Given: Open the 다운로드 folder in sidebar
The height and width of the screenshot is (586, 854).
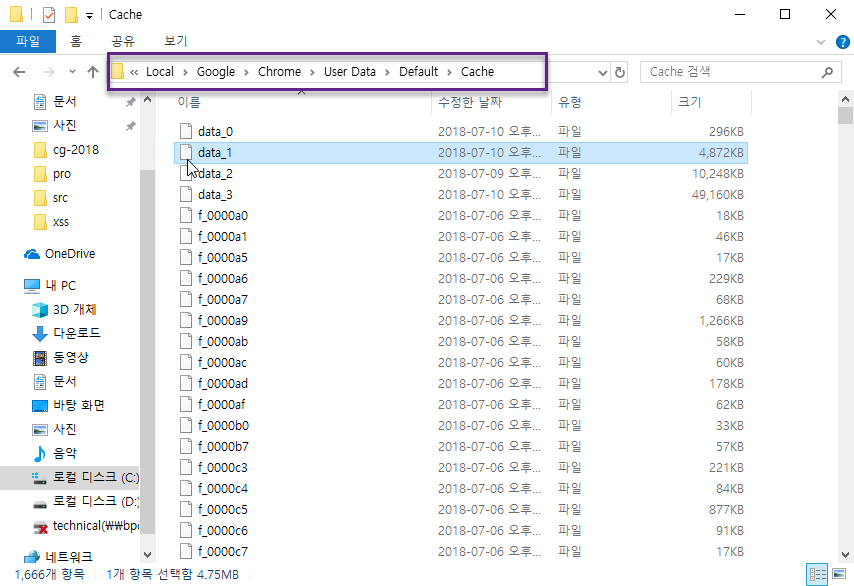Looking at the screenshot, I should pyautogui.click(x=76, y=333).
